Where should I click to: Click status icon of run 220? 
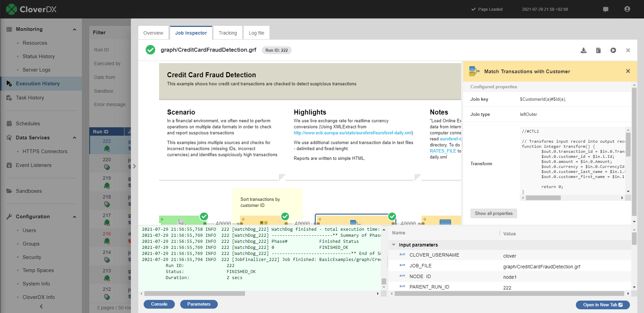click(107, 167)
